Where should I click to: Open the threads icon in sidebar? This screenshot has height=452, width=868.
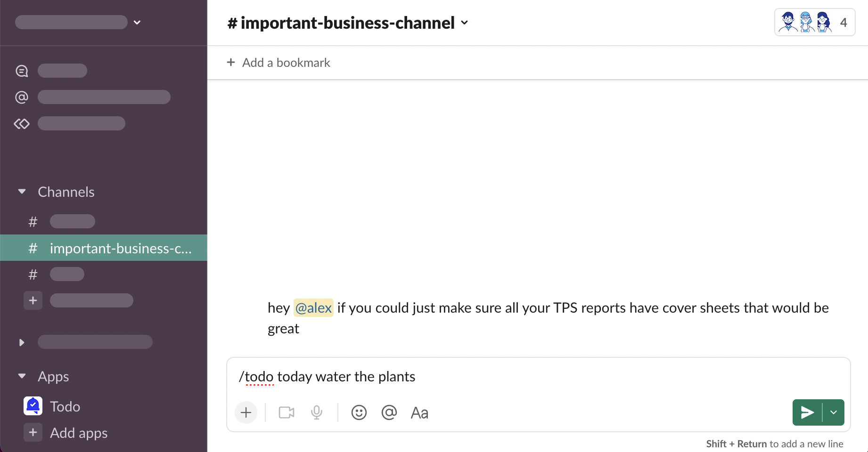(x=22, y=71)
